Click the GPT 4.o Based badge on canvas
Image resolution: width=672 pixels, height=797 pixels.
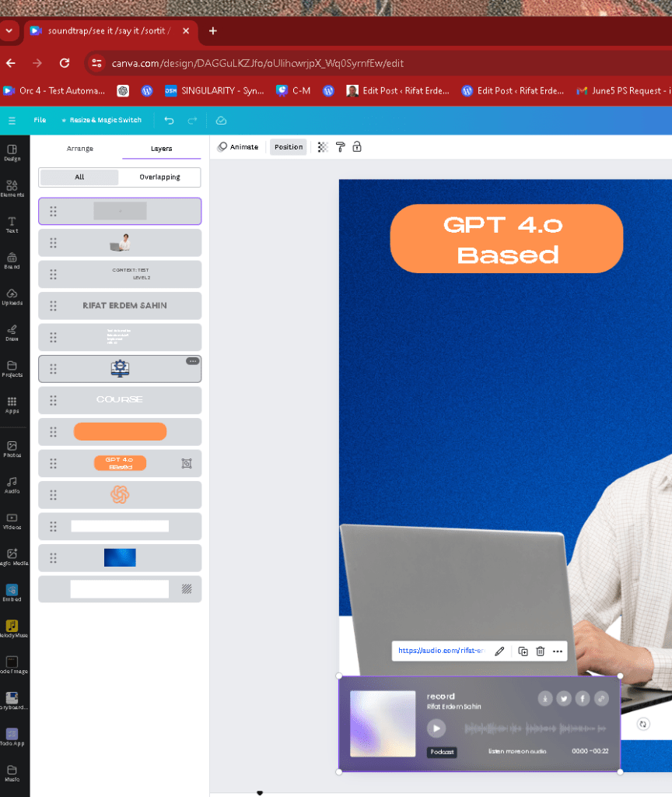point(506,239)
